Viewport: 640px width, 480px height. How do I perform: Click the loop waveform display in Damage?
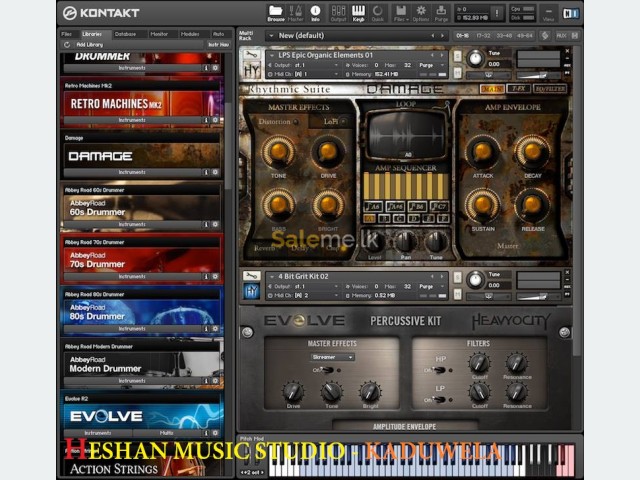click(407, 135)
